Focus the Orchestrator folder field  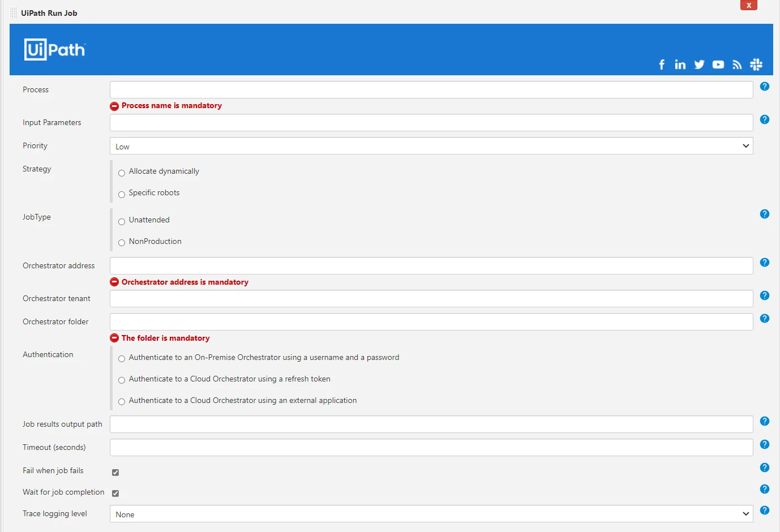point(431,322)
